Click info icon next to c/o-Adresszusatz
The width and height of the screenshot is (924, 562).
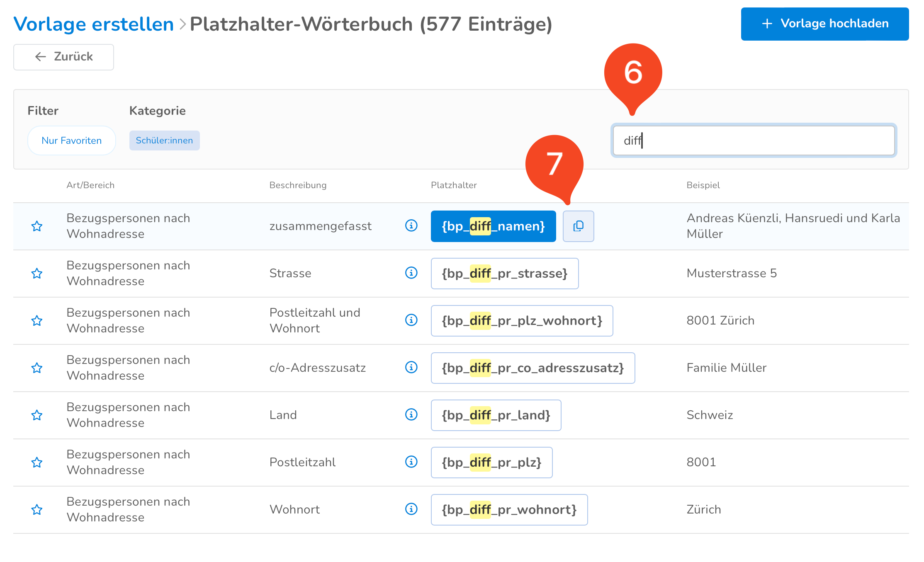411,368
